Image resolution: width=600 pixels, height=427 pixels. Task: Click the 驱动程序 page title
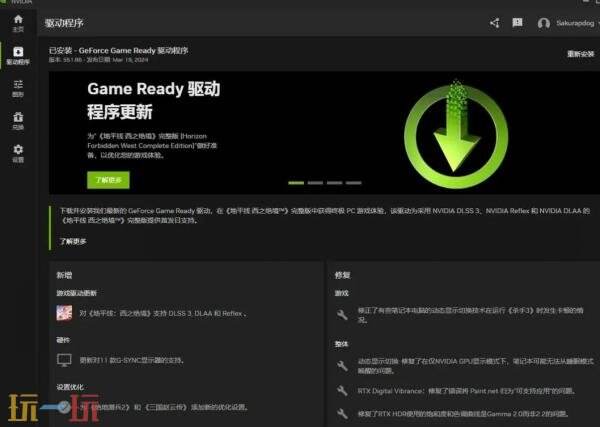[64, 23]
